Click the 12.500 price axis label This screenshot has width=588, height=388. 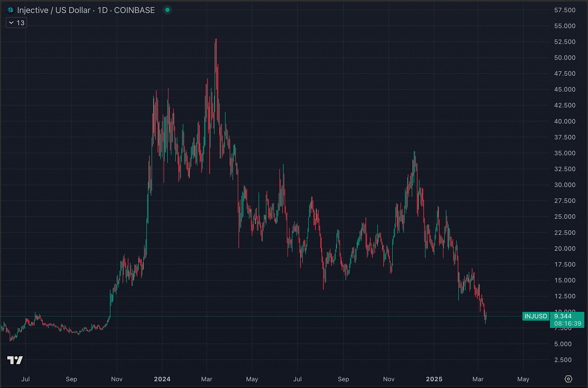pos(565,296)
